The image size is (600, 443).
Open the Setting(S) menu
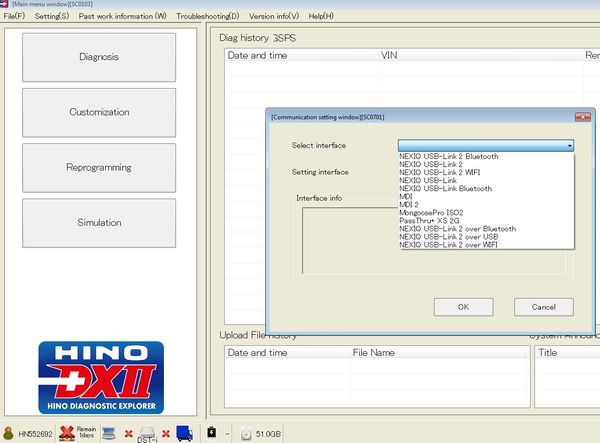pyautogui.click(x=52, y=16)
